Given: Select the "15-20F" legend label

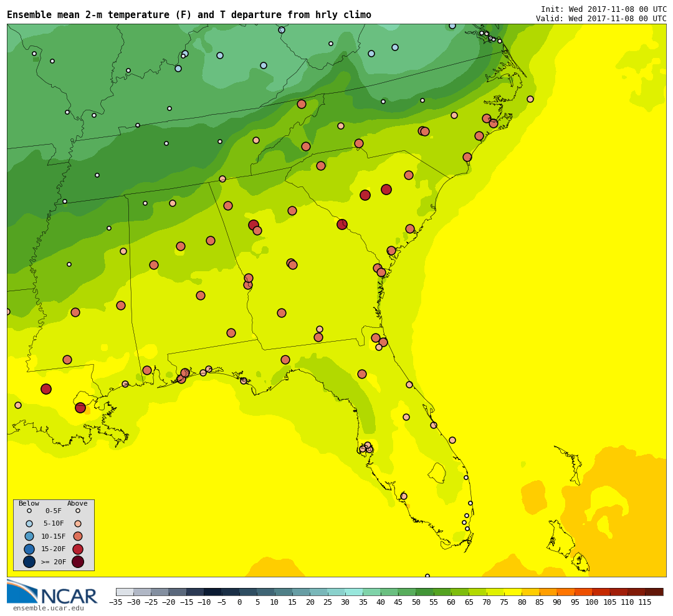Looking at the screenshot, I should coord(54,549).
